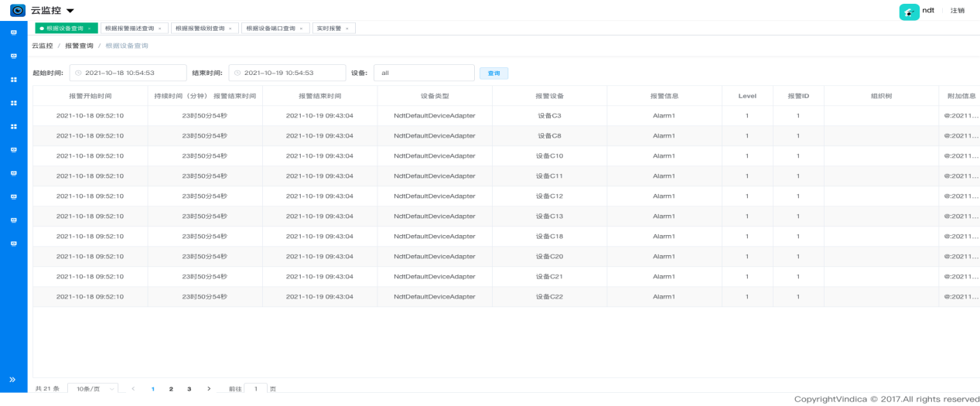Viewport: 980px width, 406px height.
Task: Go to the next page with the right arrow
Action: coord(209,388)
